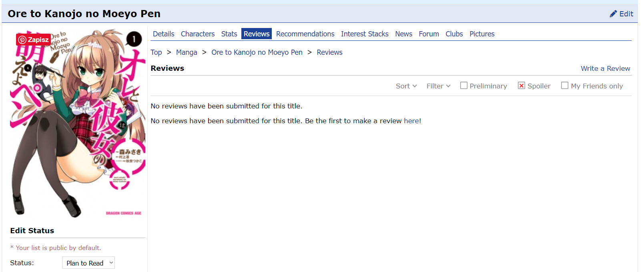Open the Characters tab
The width and height of the screenshot is (644, 272).
coord(197,34)
